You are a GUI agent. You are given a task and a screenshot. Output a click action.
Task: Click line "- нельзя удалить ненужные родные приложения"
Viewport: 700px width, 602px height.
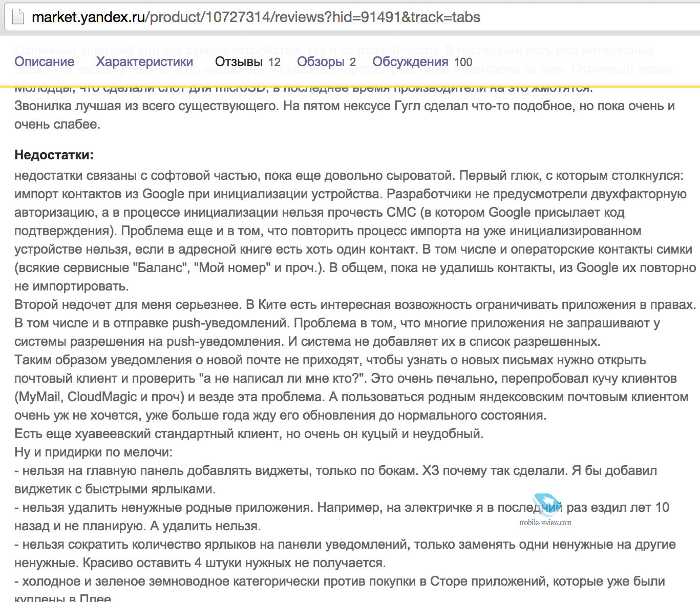click(x=342, y=508)
